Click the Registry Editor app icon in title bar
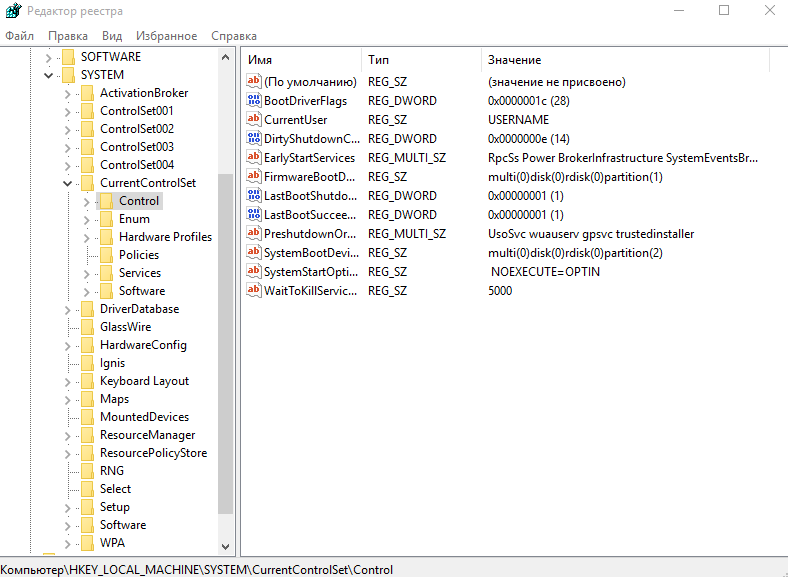 point(12,11)
